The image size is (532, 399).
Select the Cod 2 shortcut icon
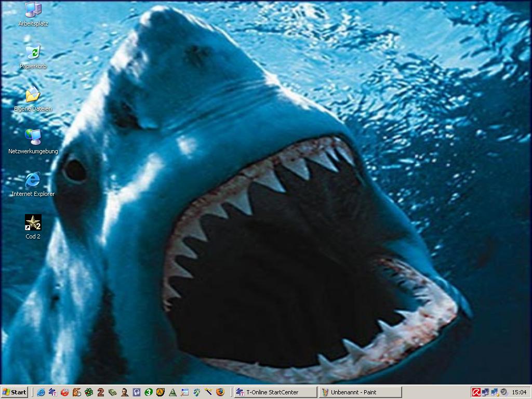[x=33, y=227]
